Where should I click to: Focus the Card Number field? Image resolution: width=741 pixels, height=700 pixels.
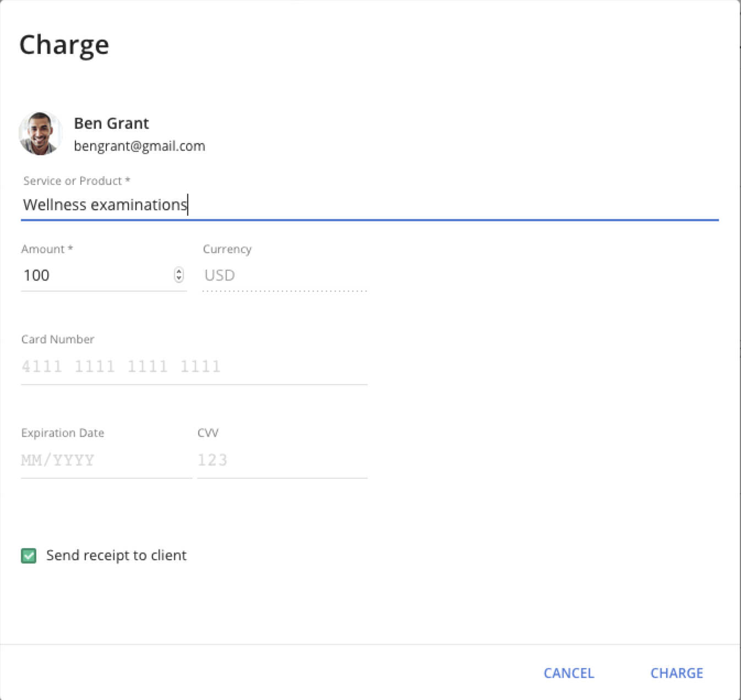pos(194,366)
